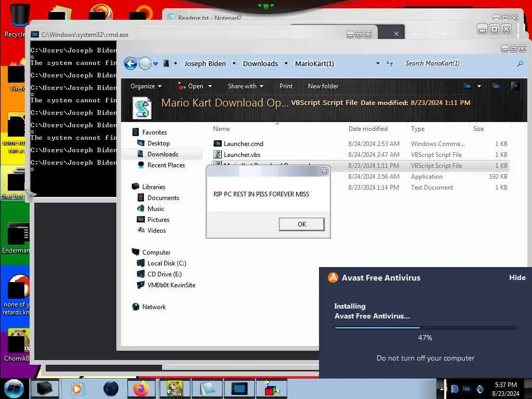Viewport: 532px width, 399px height.
Task: Select Desktop under Favorites
Action: point(158,143)
